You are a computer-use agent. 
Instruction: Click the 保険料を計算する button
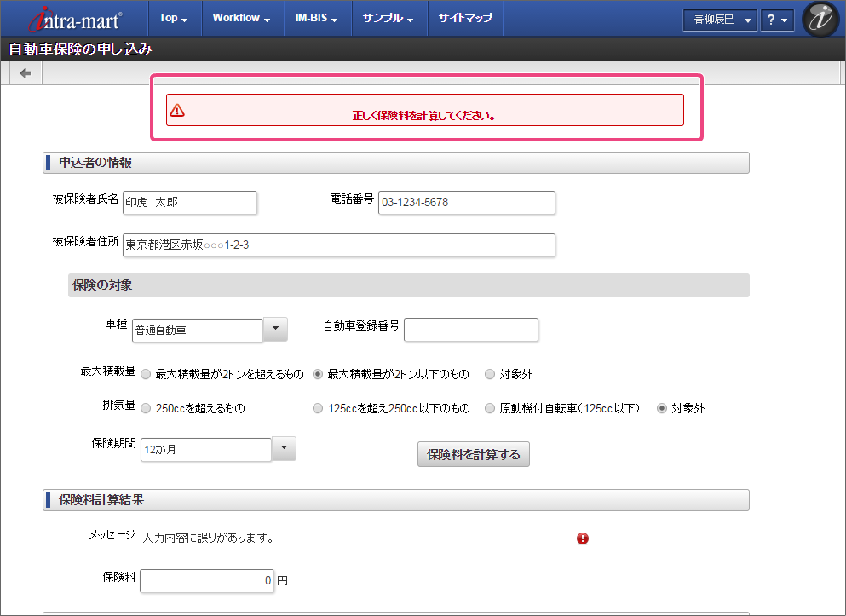(474, 454)
